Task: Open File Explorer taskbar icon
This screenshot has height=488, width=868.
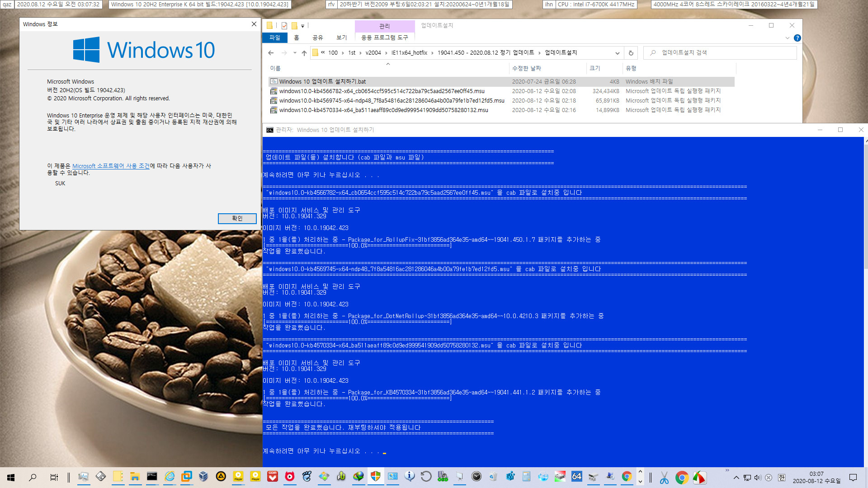Action: (135, 477)
